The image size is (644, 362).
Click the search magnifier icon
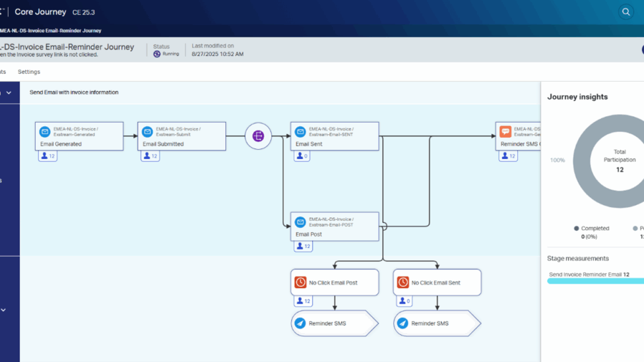tap(626, 12)
